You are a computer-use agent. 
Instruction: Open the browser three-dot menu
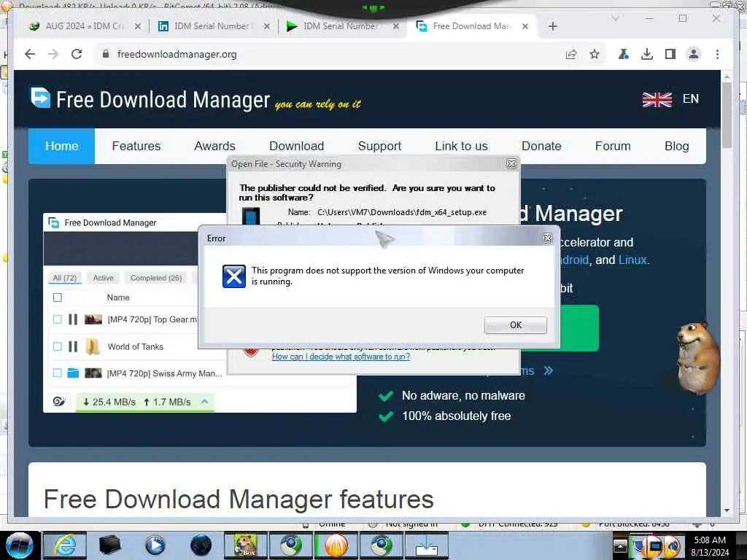(x=717, y=54)
